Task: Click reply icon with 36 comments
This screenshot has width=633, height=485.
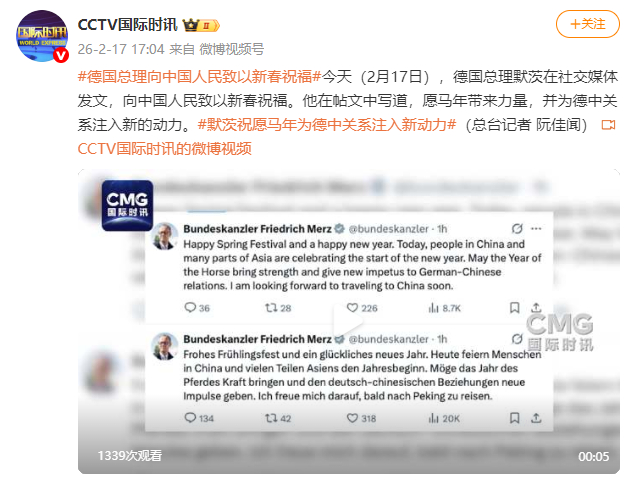Action: pos(190,308)
